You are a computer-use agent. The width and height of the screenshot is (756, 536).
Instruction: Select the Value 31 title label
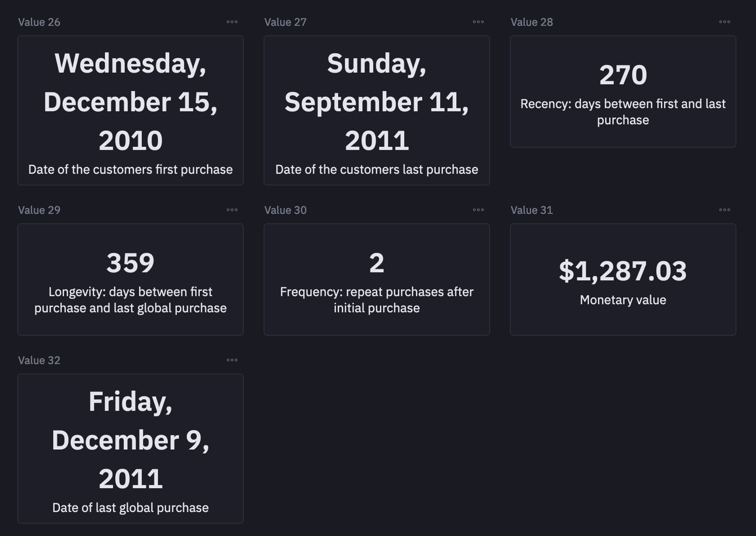coord(531,210)
